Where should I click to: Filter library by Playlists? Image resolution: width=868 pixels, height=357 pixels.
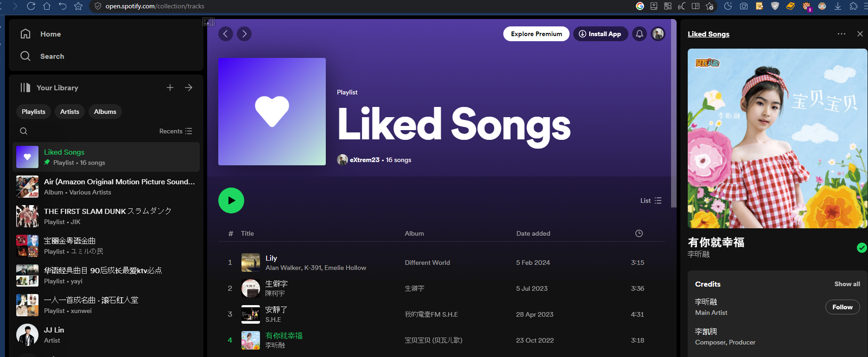33,112
